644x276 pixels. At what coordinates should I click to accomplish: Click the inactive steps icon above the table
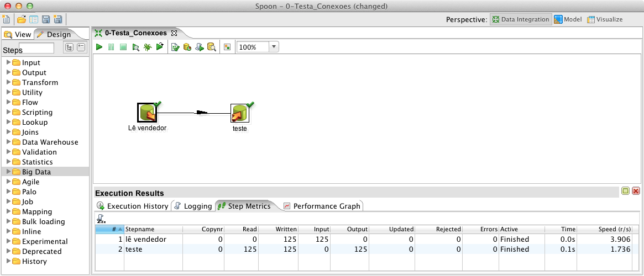point(101,219)
